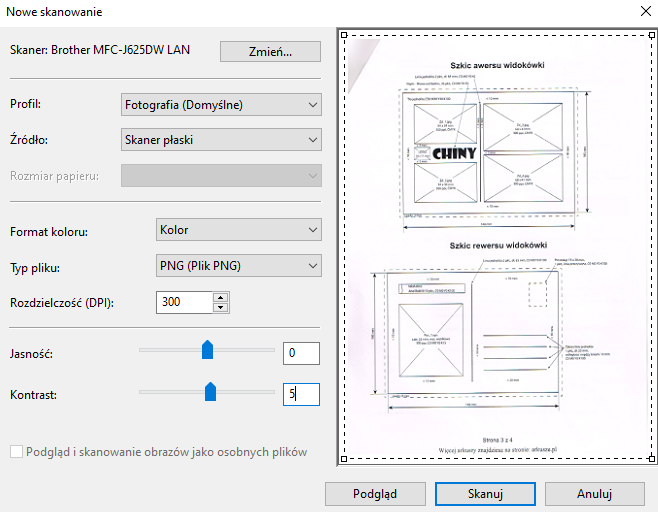The width and height of the screenshot is (658, 512).
Task: Click the bottom-right crop handle in preview
Action: coord(653,459)
